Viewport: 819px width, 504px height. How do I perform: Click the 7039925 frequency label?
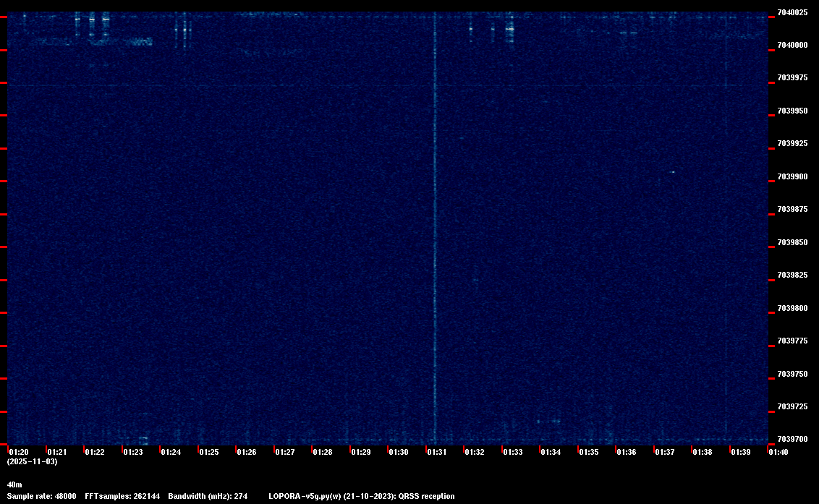coord(792,144)
